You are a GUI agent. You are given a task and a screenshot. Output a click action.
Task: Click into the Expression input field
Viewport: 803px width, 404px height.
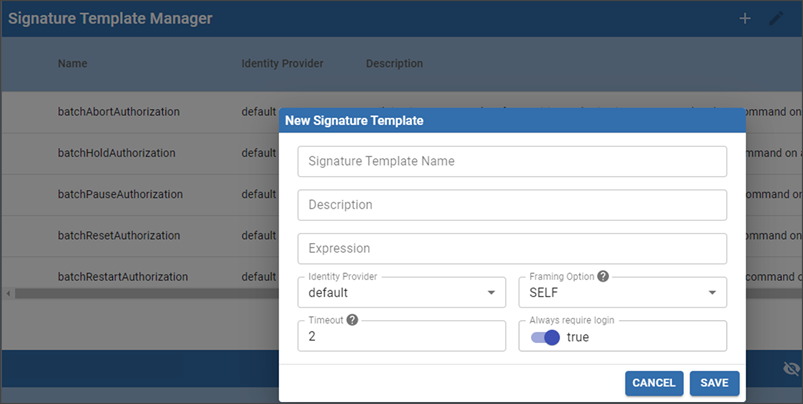pyautogui.click(x=512, y=248)
